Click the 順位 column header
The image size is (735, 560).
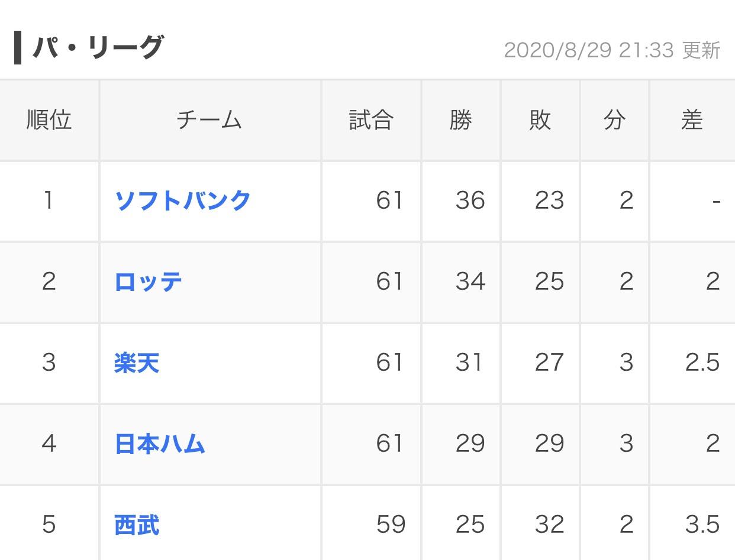[49, 120]
